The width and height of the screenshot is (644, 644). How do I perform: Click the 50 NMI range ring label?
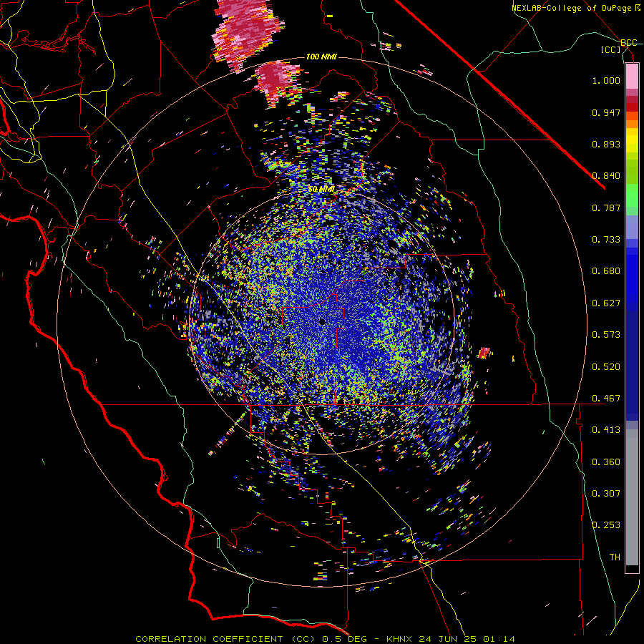(x=321, y=190)
